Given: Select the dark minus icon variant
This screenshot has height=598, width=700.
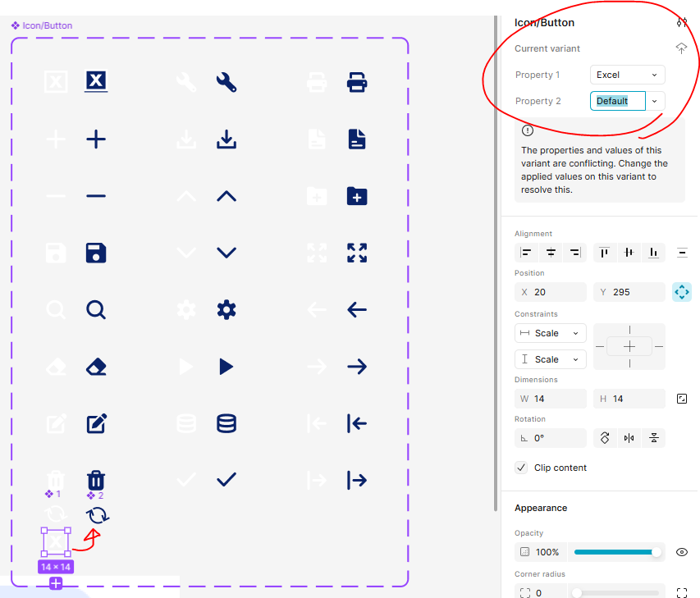Looking at the screenshot, I should coord(96,196).
